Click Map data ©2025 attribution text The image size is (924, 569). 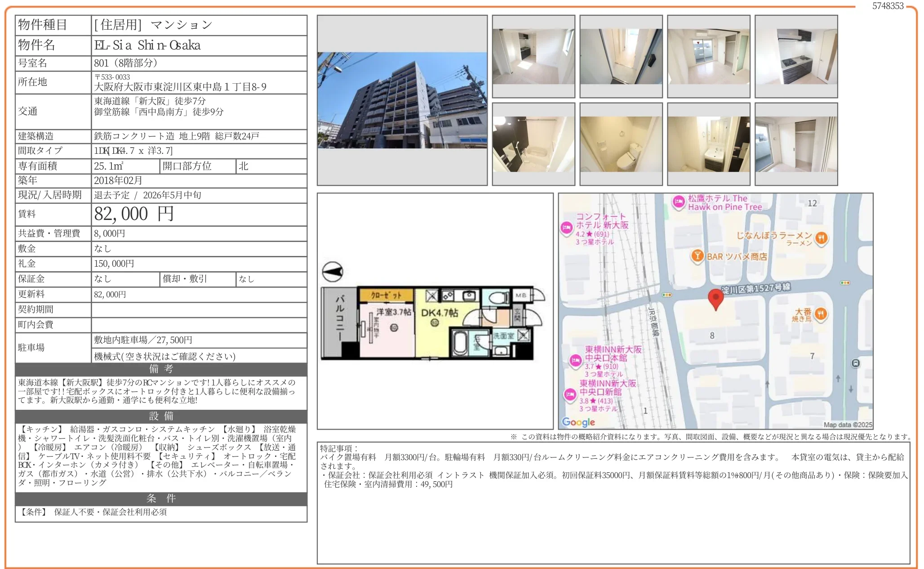click(848, 425)
